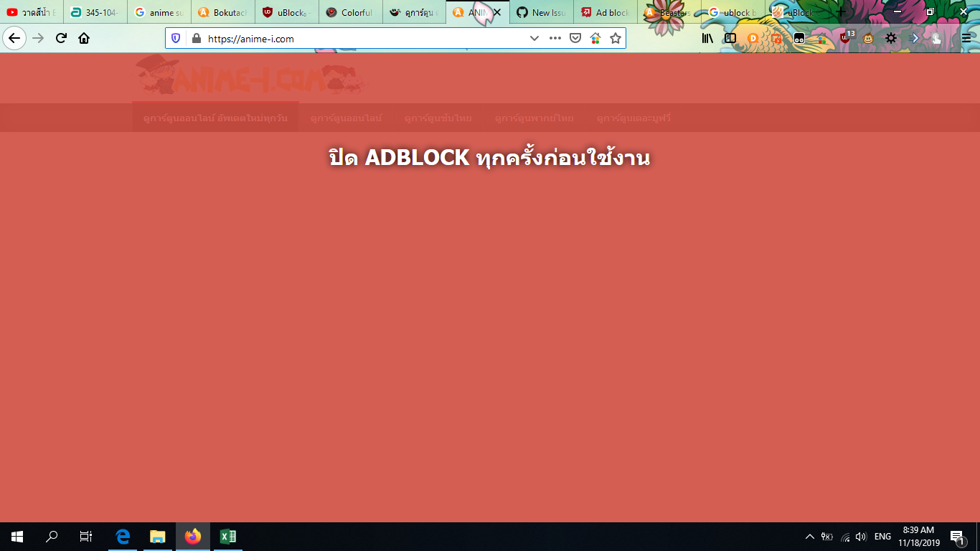The height and width of the screenshot is (551, 980).
Task: Open Excel from the taskbar
Action: click(226, 534)
